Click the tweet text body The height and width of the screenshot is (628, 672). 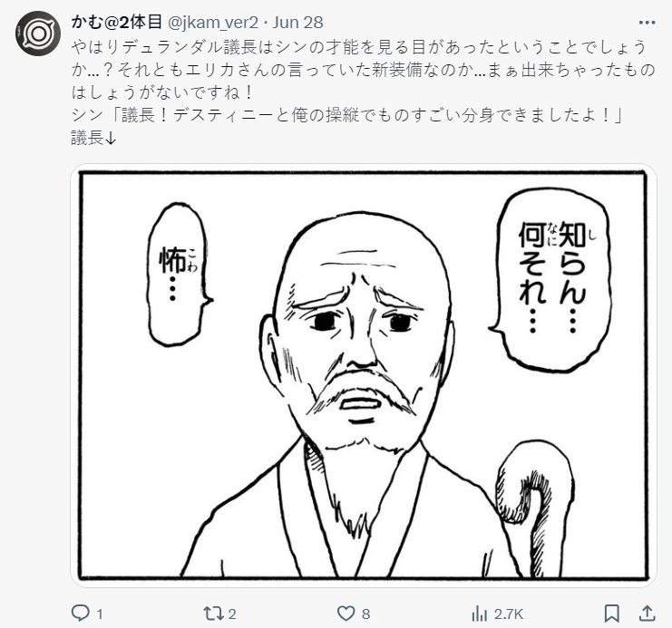coord(364,92)
